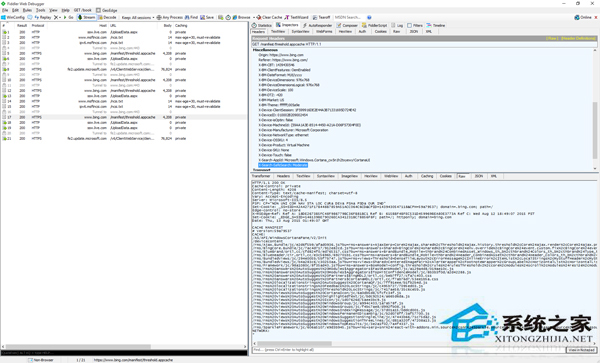
Task: Click View in Notepad button
Action: pos(581,350)
